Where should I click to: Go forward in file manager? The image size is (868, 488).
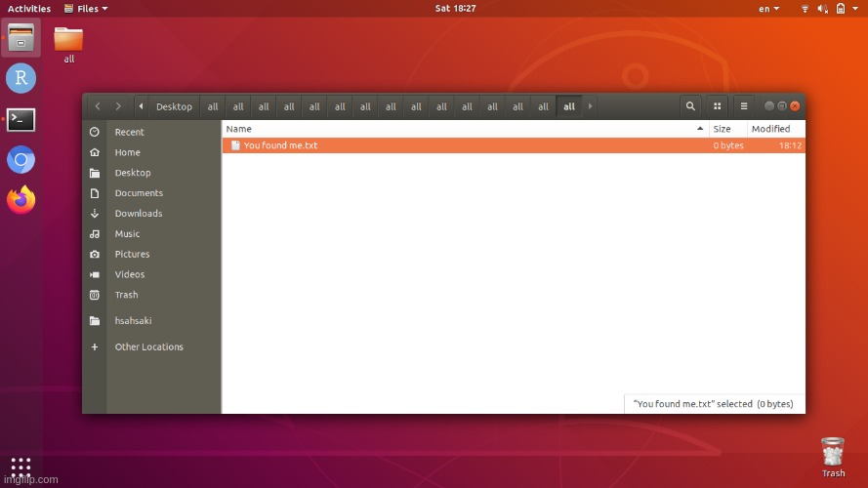[x=118, y=106]
